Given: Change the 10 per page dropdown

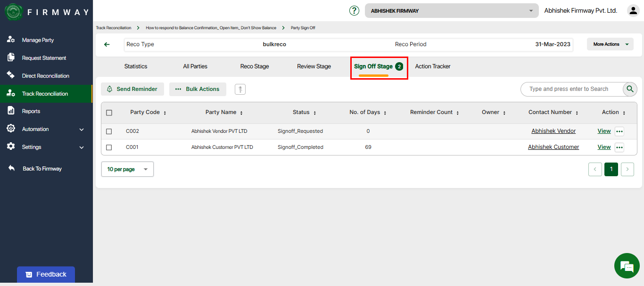Looking at the screenshot, I should [x=127, y=169].
